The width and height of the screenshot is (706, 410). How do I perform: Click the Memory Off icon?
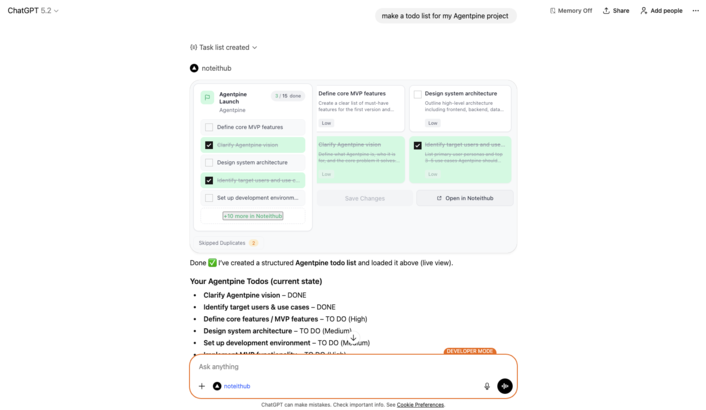click(553, 11)
